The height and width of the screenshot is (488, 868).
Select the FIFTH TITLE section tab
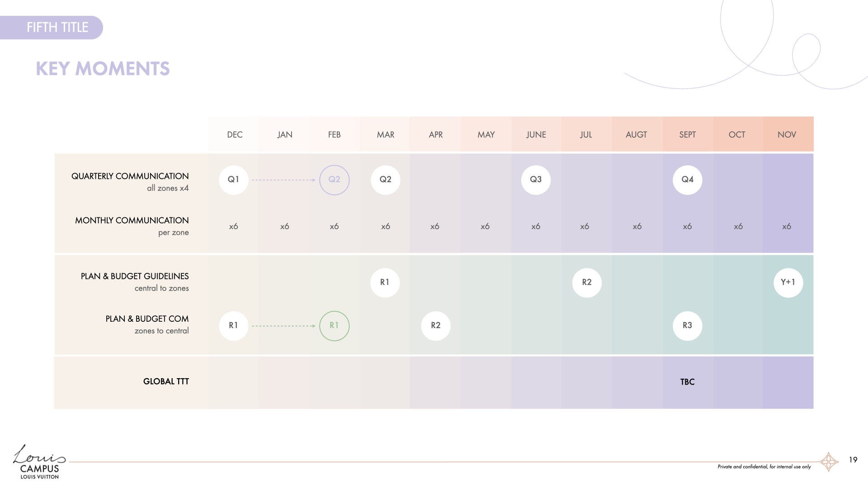[57, 28]
